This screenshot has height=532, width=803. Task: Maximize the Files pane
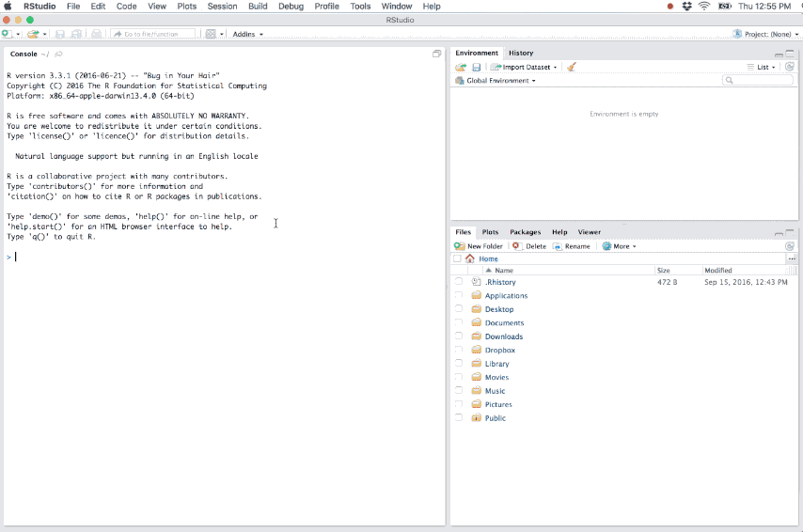[790, 232]
